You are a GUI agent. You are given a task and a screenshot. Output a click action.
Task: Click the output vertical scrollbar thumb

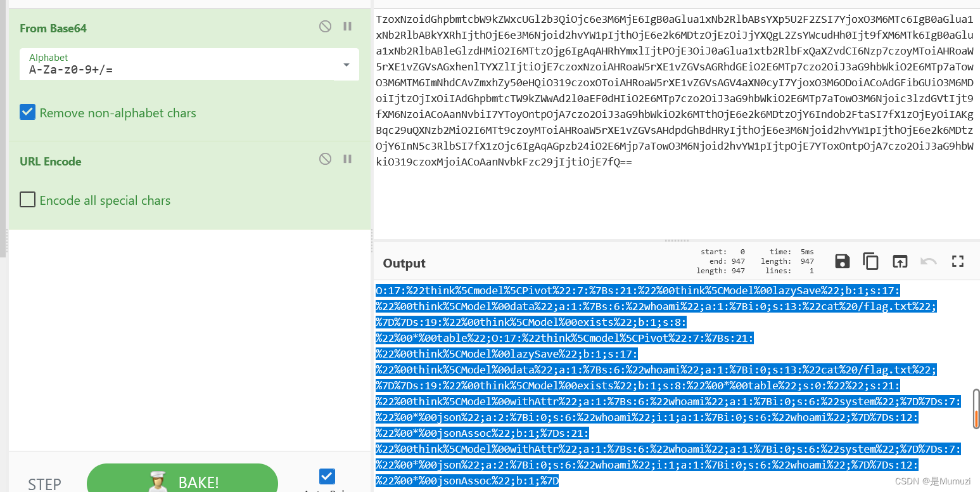tap(976, 408)
